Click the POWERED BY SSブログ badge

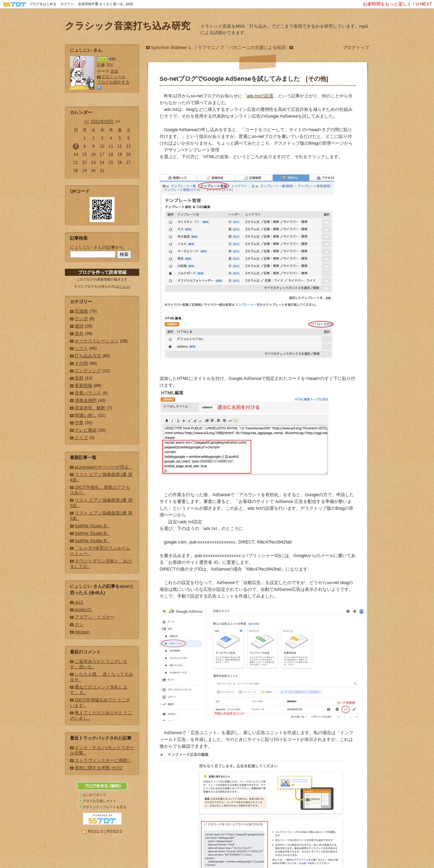pyautogui.click(x=102, y=819)
